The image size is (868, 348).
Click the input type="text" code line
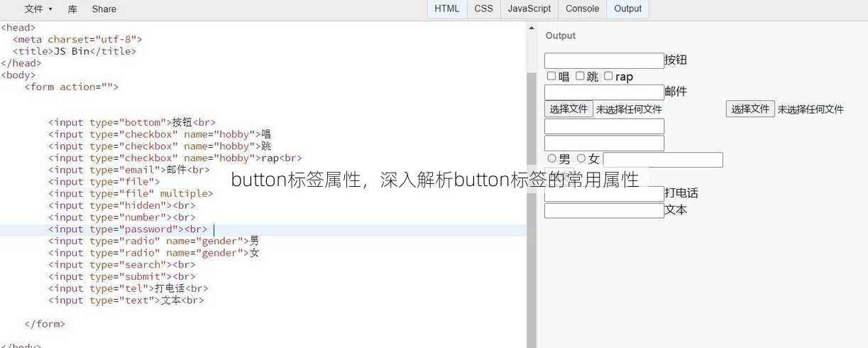(x=126, y=300)
